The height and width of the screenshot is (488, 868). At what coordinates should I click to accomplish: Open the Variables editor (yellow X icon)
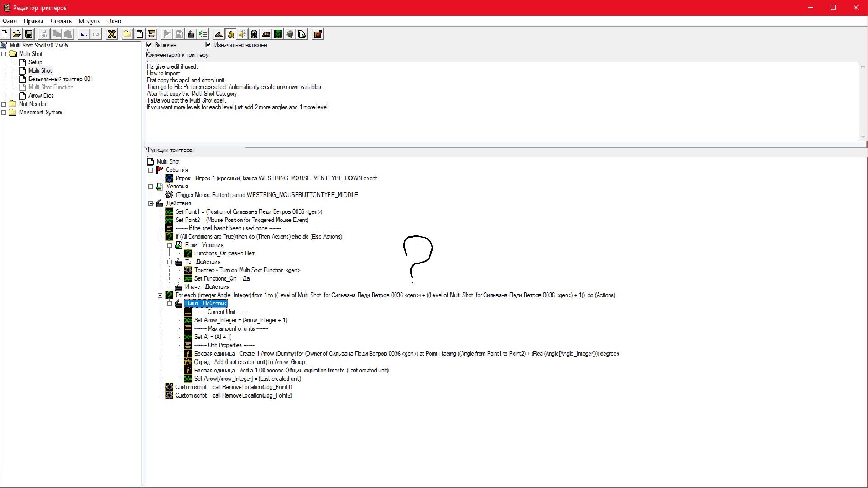point(112,34)
